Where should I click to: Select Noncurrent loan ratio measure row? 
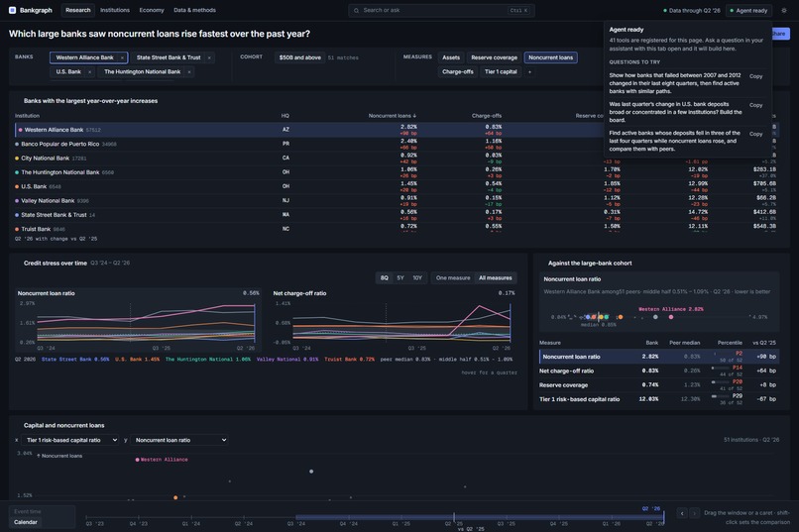pyautogui.click(x=659, y=357)
